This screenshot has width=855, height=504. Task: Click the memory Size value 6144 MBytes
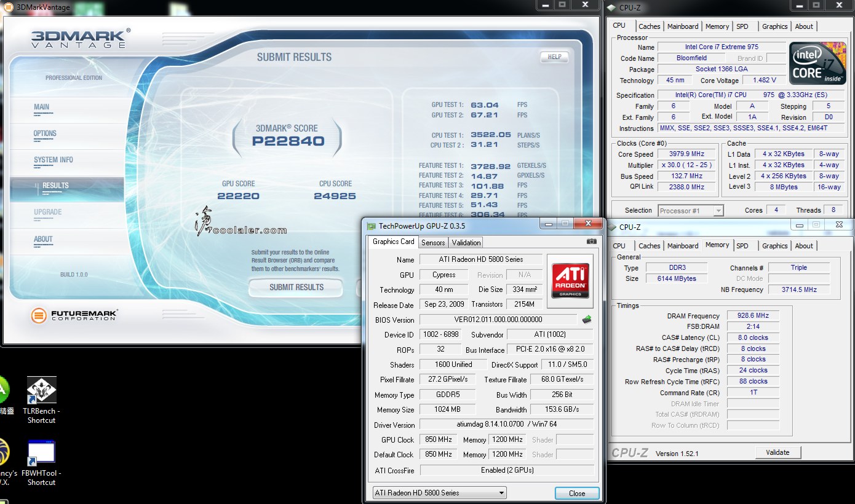point(678,278)
